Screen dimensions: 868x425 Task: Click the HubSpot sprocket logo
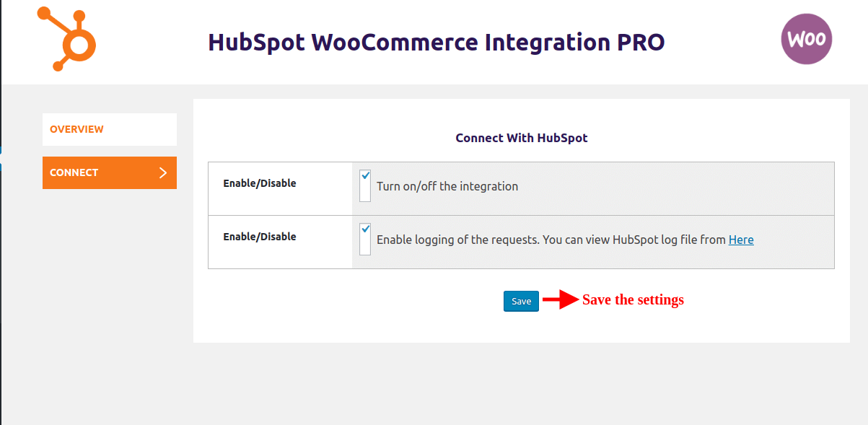pos(67,39)
